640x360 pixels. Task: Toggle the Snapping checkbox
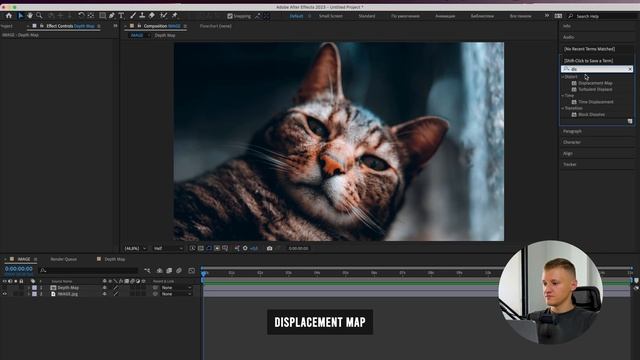pos(230,16)
